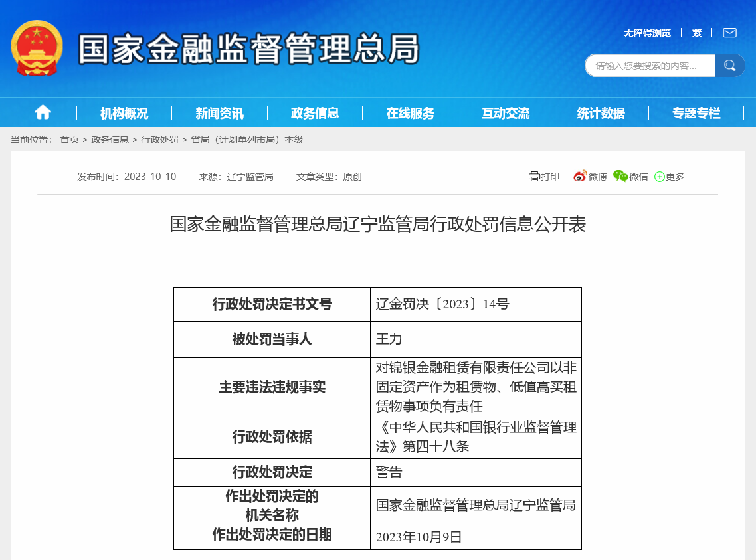Image resolution: width=756 pixels, height=560 pixels.
Task: Click 省局（计划单列市局）本级 breadcrumb
Action: pyautogui.click(x=247, y=140)
